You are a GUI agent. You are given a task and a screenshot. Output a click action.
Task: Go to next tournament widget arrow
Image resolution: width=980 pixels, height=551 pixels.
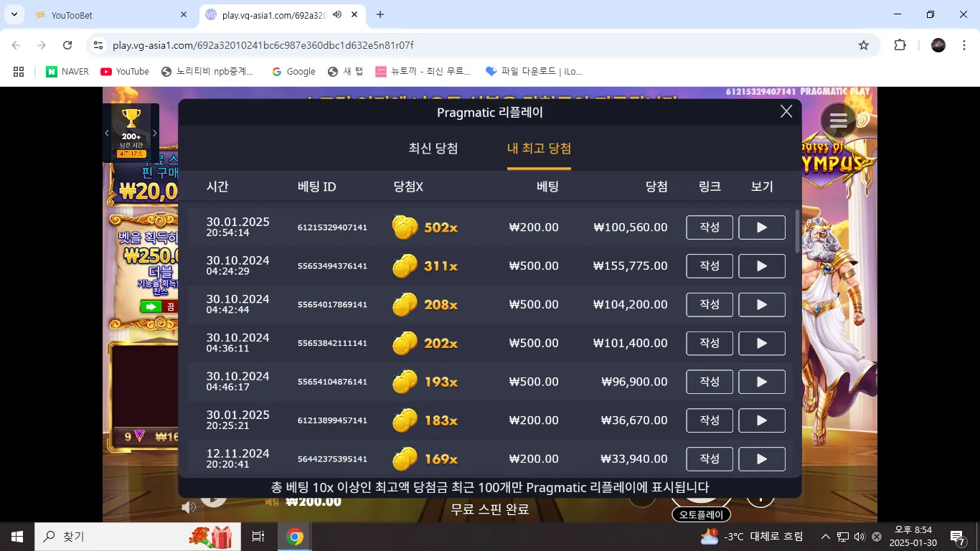click(x=154, y=133)
